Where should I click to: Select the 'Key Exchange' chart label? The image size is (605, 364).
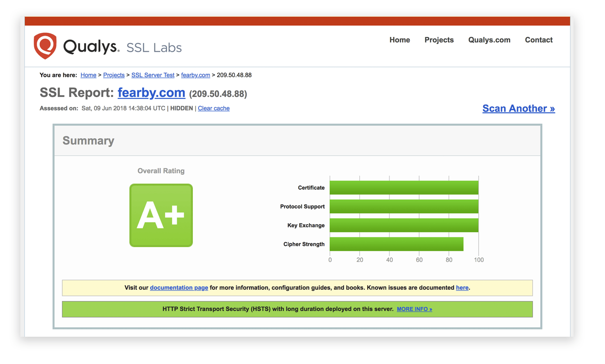tap(306, 225)
